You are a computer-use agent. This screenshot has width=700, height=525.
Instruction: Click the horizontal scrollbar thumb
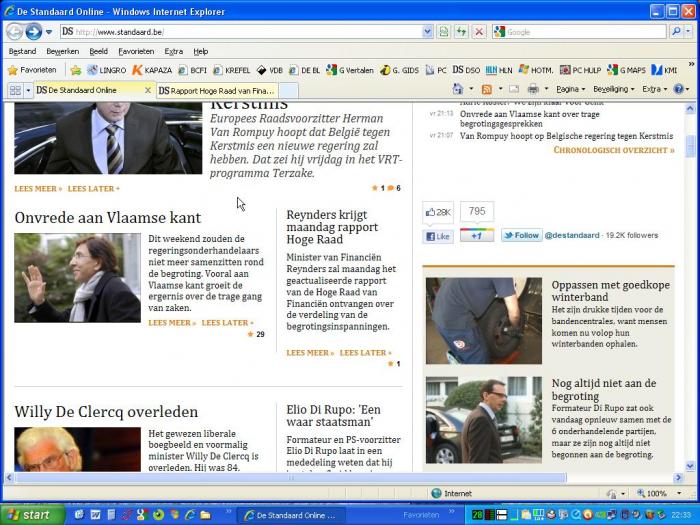coord(291,478)
